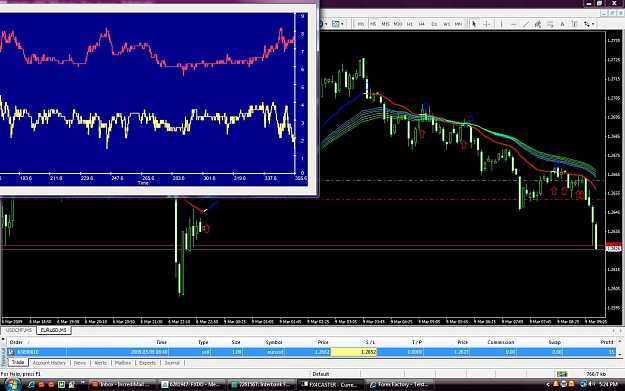The height and width of the screenshot is (391, 625).
Task: Switch chart to M5 timeframe
Action: [x=373, y=24]
